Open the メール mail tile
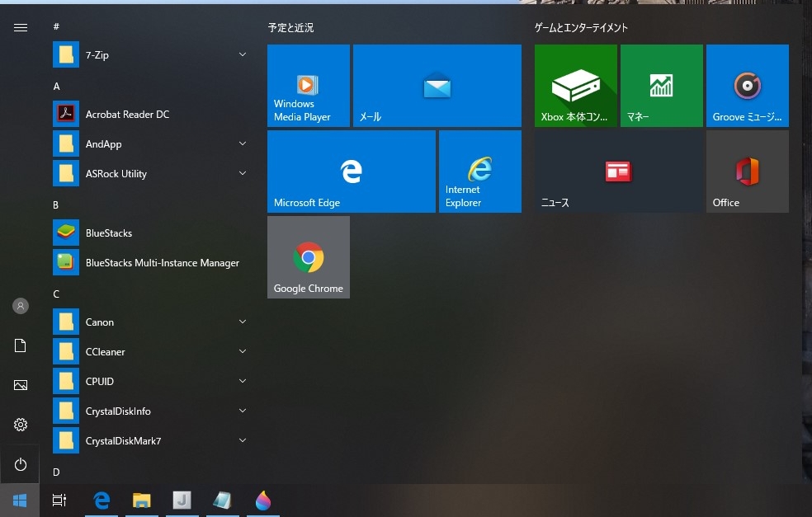The width and height of the screenshot is (812, 517). click(x=437, y=86)
